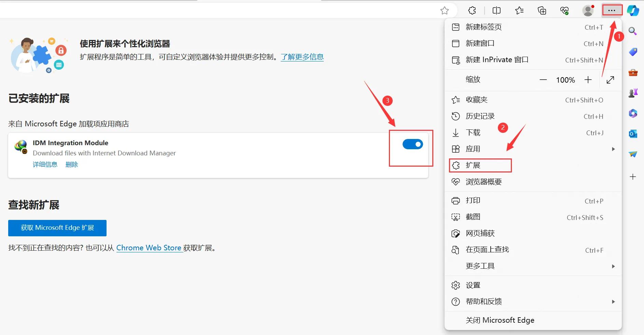Enter full screen via zoom arrows icon
The image size is (644, 335).
610,80
